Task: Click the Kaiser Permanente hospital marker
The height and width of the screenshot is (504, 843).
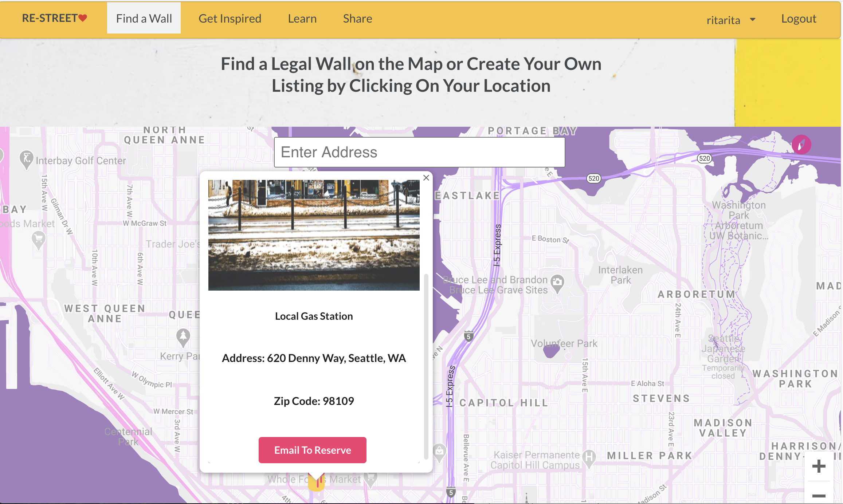Action: pyautogui.click(x=589, y=458)
